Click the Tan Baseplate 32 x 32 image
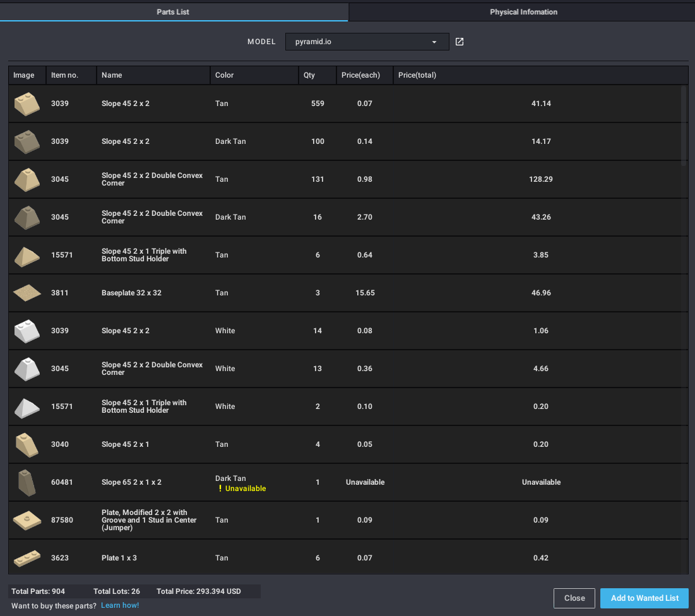695x616 pixels. click(x=27, y=293)
